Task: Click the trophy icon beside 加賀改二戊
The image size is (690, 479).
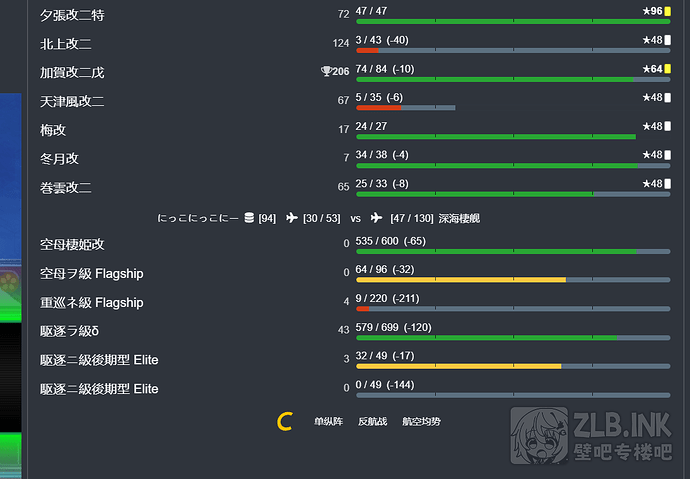Action: click(326, 71)
